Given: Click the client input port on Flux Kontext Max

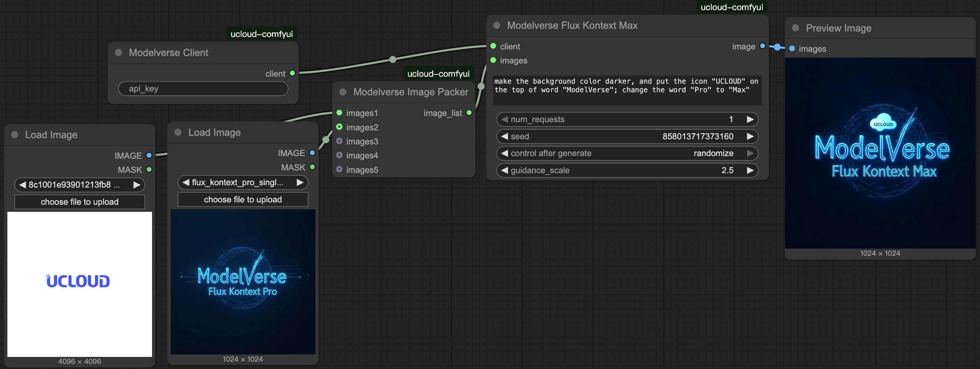Looking at the screenshot, I should point(493,46).
